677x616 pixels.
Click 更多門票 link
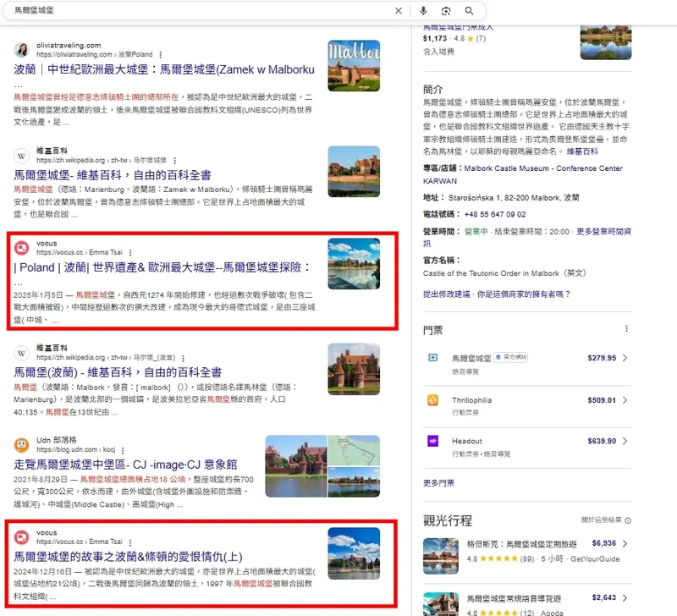click(438, 483)
